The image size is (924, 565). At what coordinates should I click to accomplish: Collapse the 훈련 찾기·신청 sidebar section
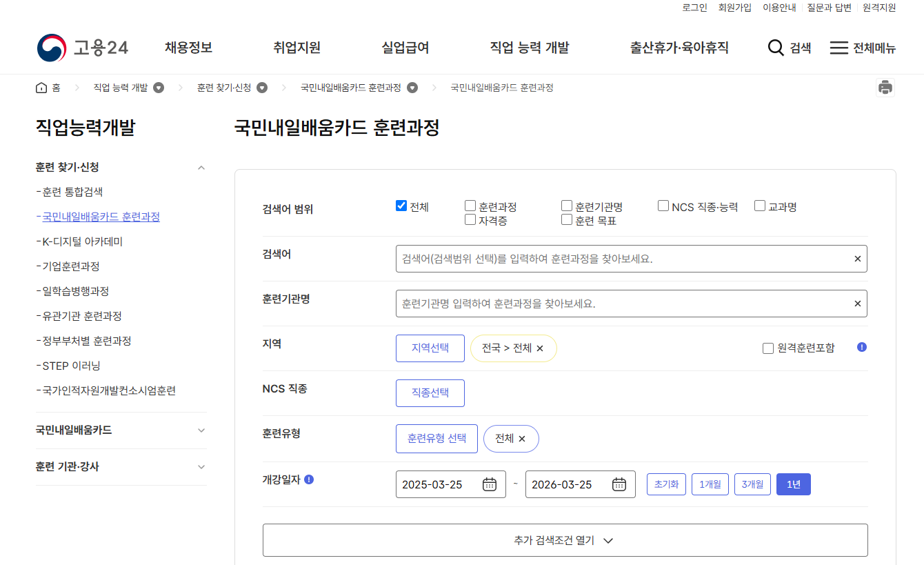[x=201, y=167]
